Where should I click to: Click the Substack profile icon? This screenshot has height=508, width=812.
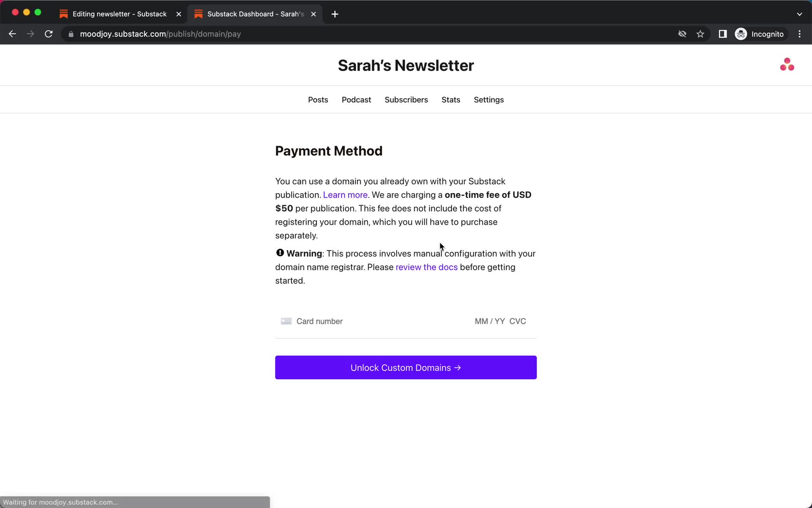[787, 64]
